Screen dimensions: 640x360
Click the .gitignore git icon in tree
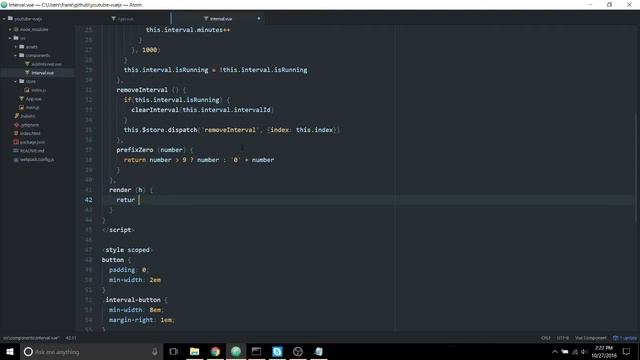pyautogui.click(x=16, y=124)
